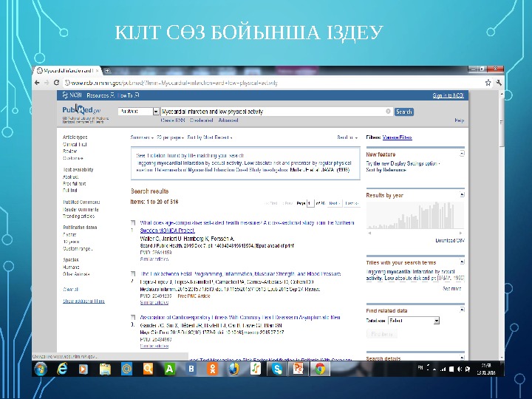Open the Manage Filters link

[397, 137]
